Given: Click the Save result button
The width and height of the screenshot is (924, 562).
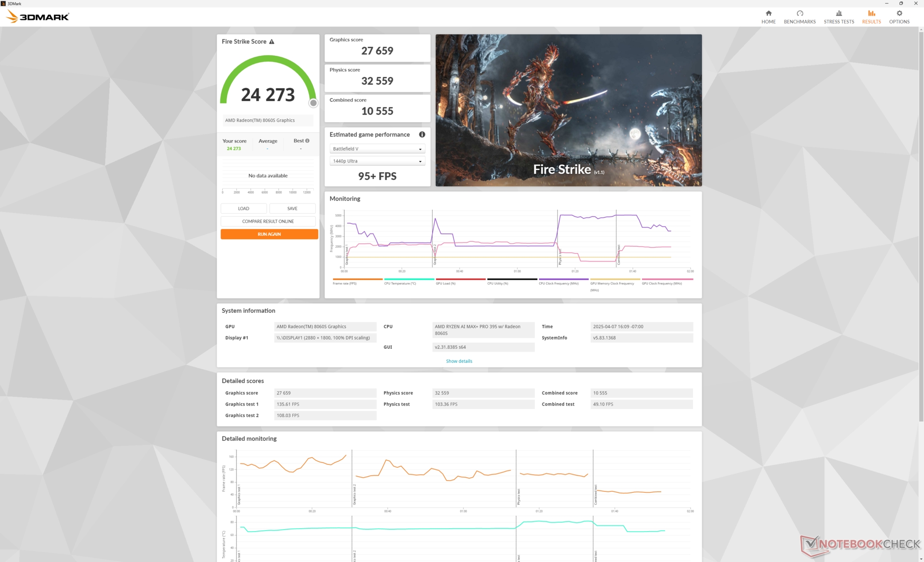Looking at the screenshot, I should tap(292, 209).
